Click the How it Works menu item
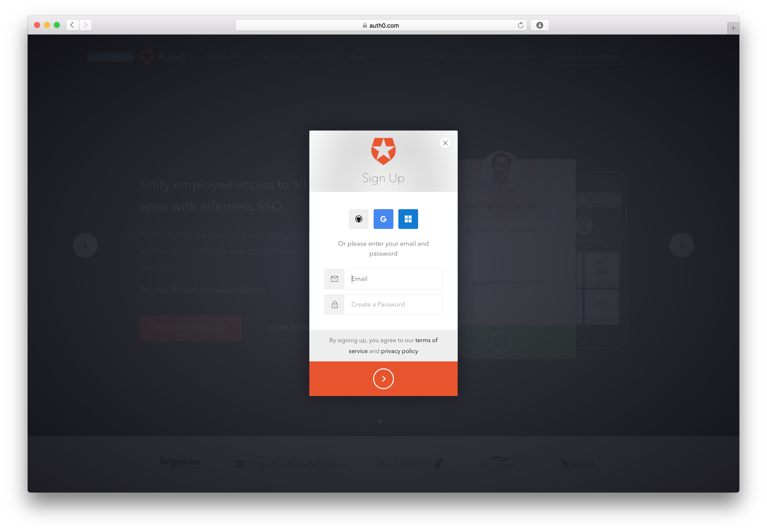The height and width of the screenshot is (532, 767). coord(277,57)
